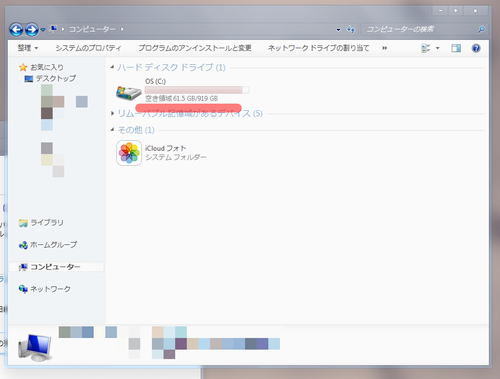Click the リムーバブル記憶域があるデバイス (5) header
This screenshot has height=379, width=500.
190,113
